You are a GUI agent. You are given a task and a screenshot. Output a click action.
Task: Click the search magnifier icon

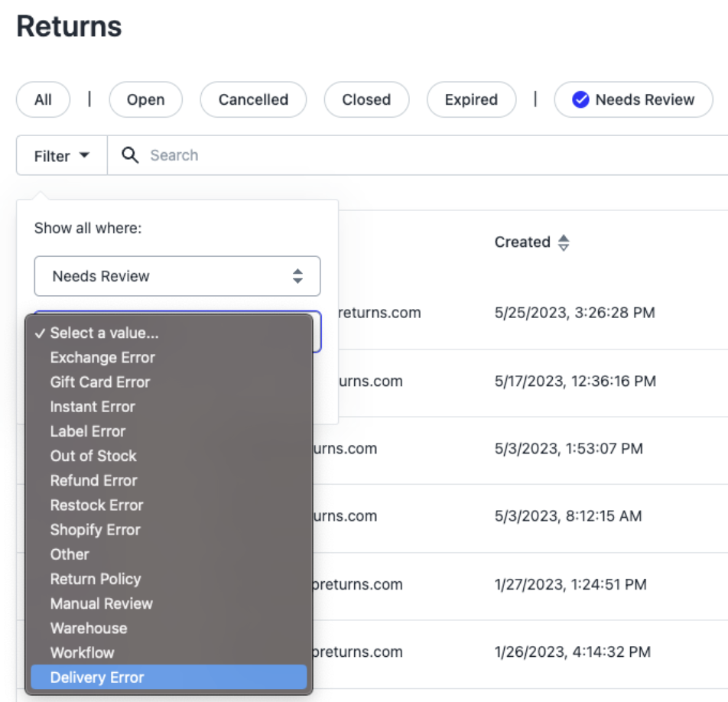(131, 155)
